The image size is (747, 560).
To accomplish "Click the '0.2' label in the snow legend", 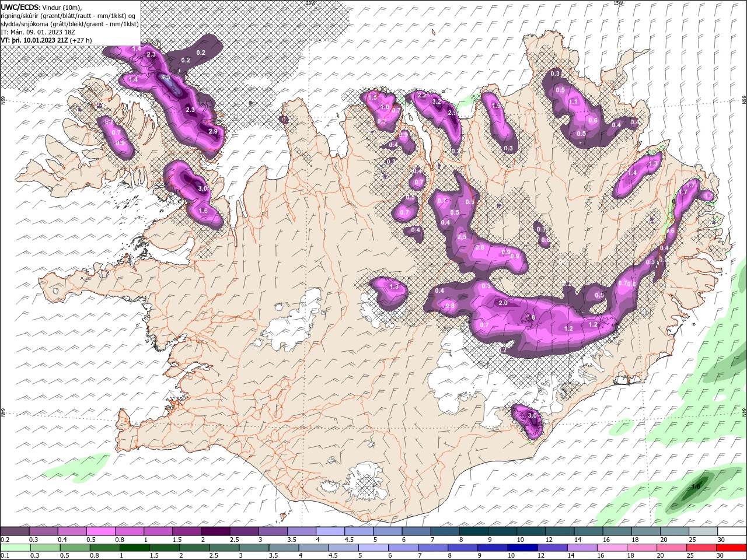I will 5,540.
